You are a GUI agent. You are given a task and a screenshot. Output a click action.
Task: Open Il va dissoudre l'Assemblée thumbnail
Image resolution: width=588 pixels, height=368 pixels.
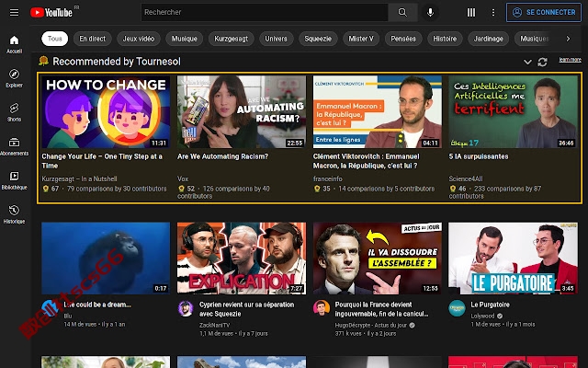point(378,258)
